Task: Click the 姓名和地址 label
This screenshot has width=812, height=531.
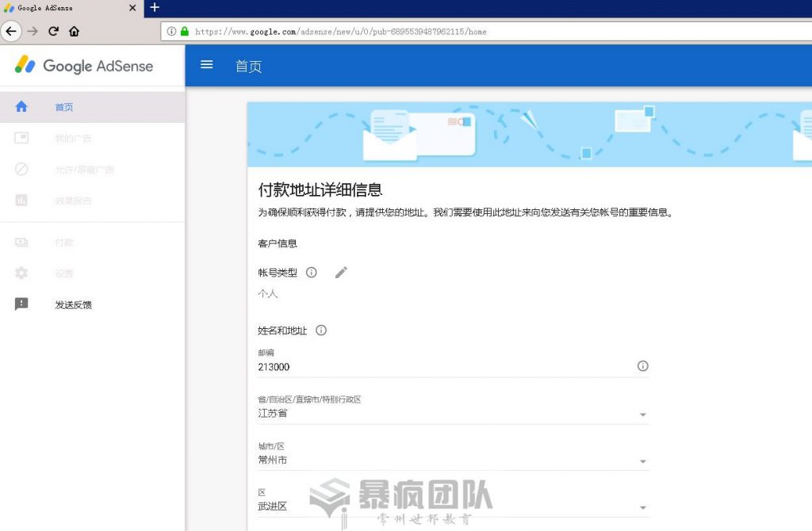Action: [282, 330]
